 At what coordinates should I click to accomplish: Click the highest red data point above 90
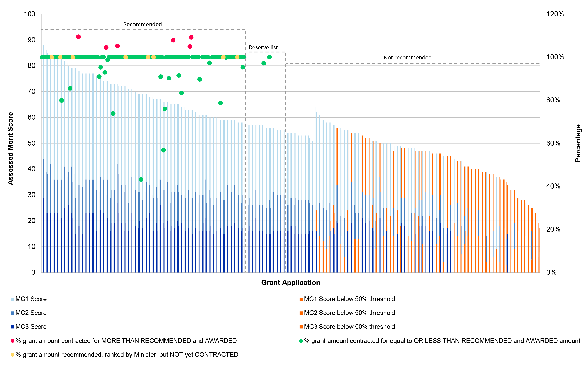tap(78, 37)
